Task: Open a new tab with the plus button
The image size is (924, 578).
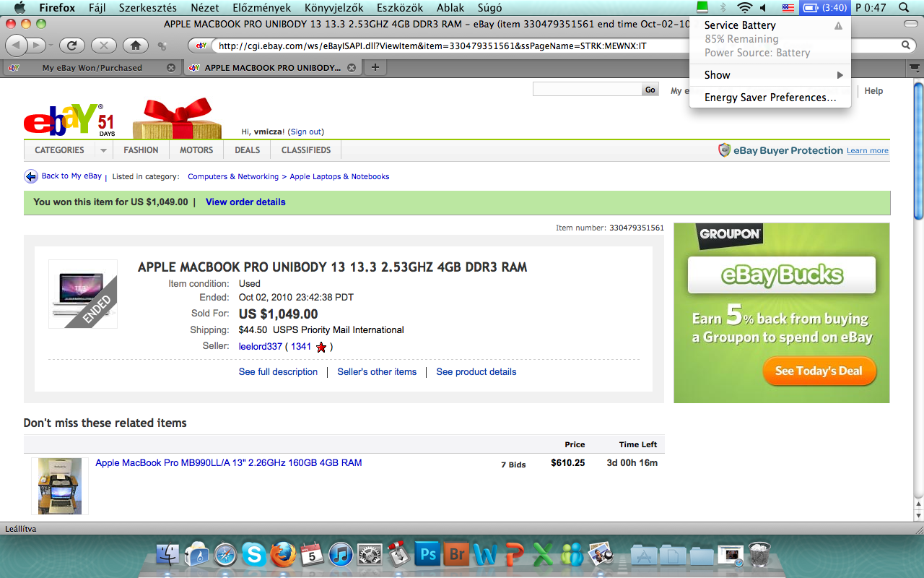Action: tap(375, 68)
